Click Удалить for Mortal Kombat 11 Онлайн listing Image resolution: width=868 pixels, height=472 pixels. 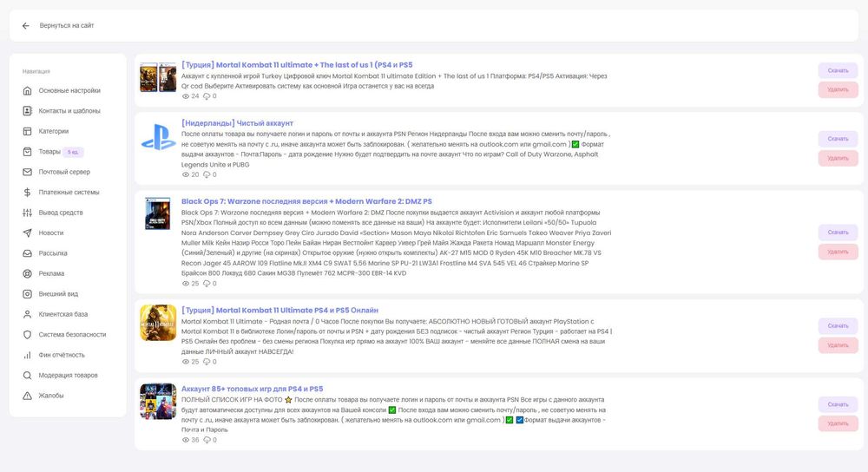(838, 345)
